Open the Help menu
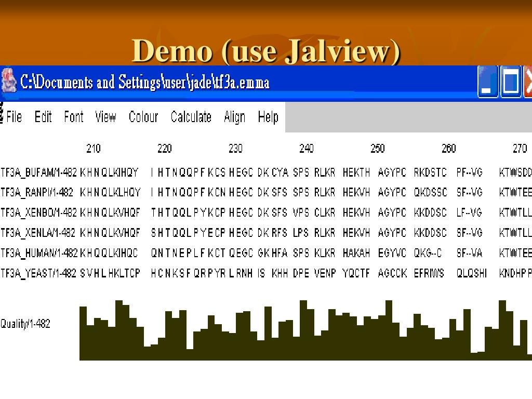This screenshot has width=532, height=399. coord(268,117)
